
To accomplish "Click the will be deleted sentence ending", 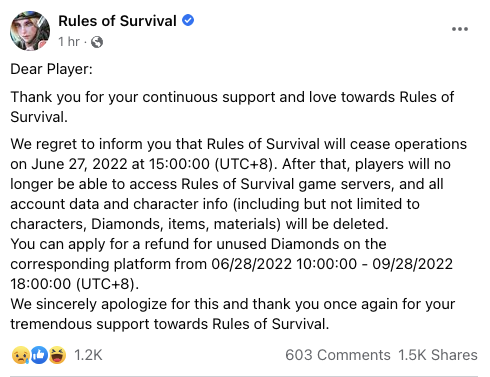I will tap(337, 224).
